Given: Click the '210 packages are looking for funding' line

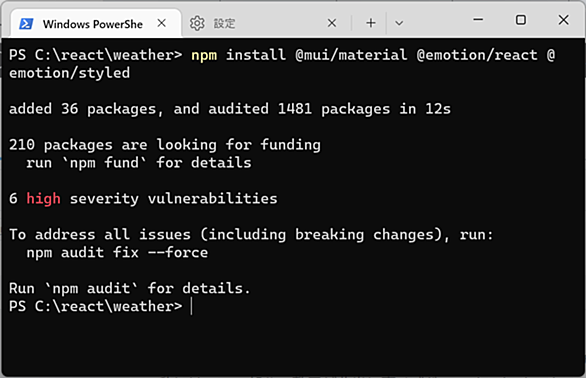Looking at the screenshot, I should tap(165, 145).
